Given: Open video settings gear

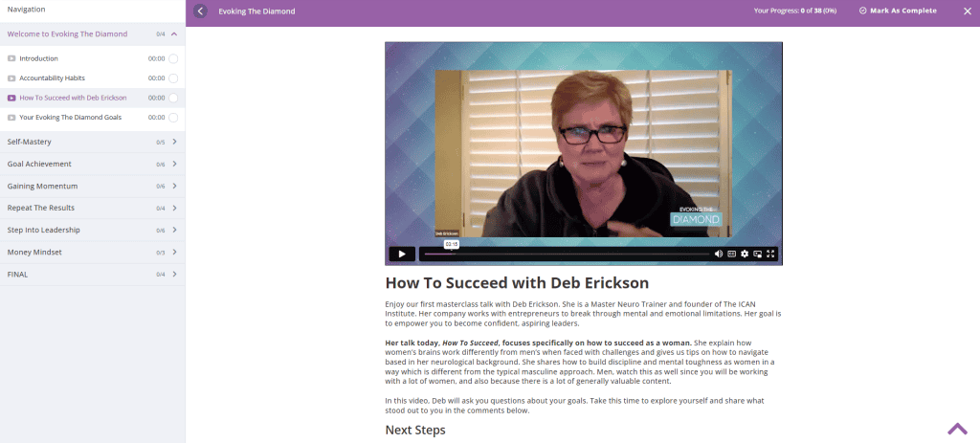Looking at the screenshot, I should click(x=745, y=254).
